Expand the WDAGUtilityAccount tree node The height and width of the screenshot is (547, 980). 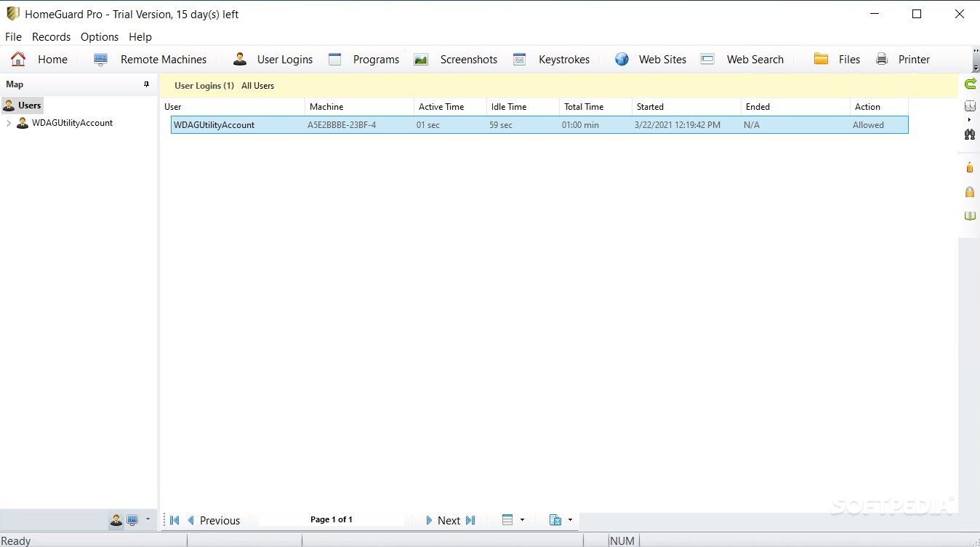(x=9, y=123)
